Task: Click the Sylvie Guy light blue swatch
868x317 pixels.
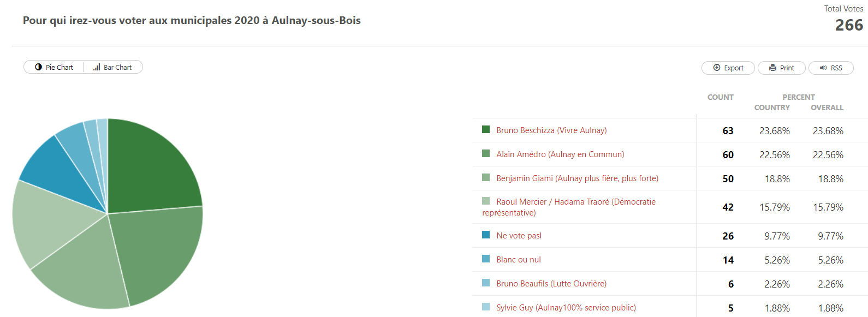Action: point(486,307)
